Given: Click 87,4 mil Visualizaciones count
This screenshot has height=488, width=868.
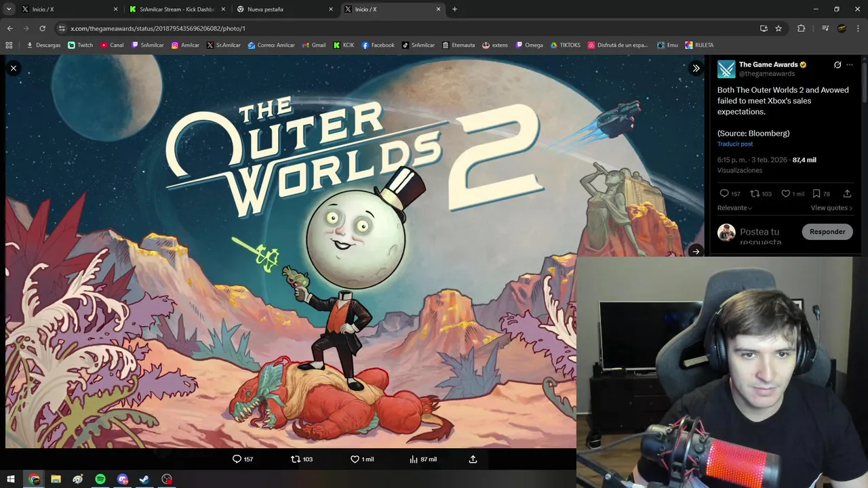Looking at the screenshot, I should coord(804,160).
